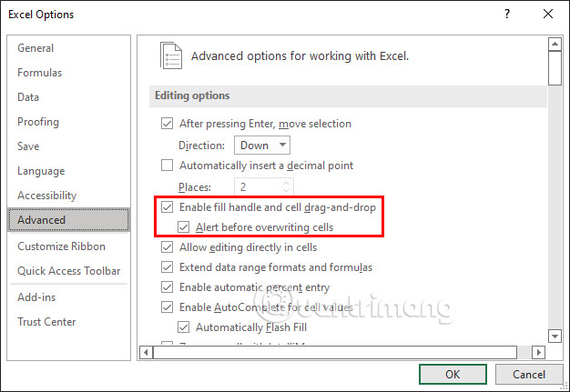
Task: Enable Automatically insert a decimal point
Action: 167,166
